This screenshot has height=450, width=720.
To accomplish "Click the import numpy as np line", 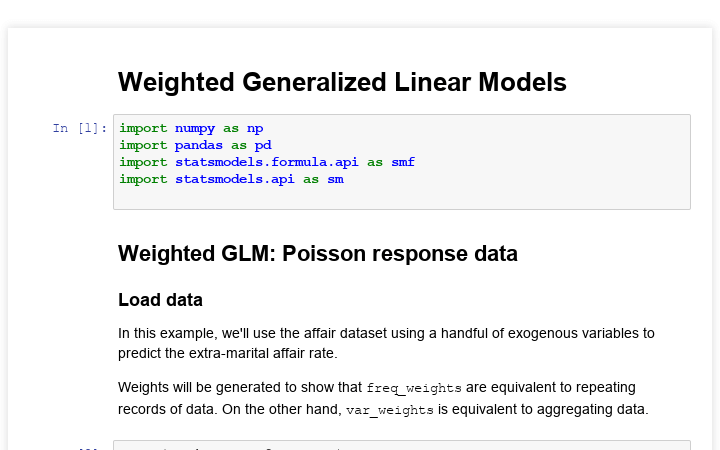I will pos(191,128).
